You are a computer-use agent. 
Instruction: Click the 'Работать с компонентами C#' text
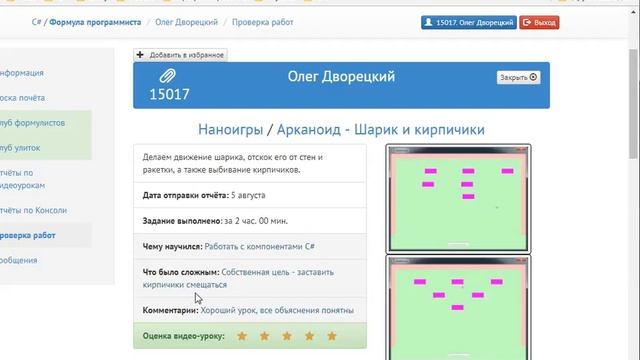click(x=260, y=247)
